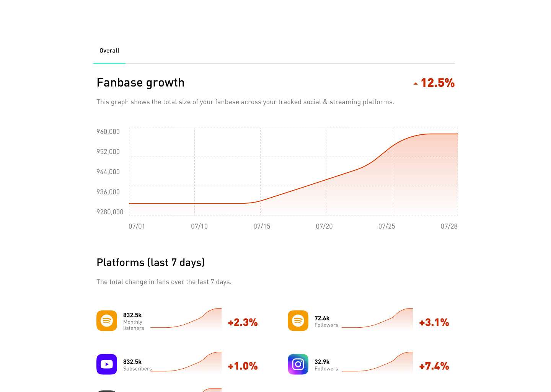Click the 07/01 date label
The image size is (551, 392).
(x=137, y=226)
